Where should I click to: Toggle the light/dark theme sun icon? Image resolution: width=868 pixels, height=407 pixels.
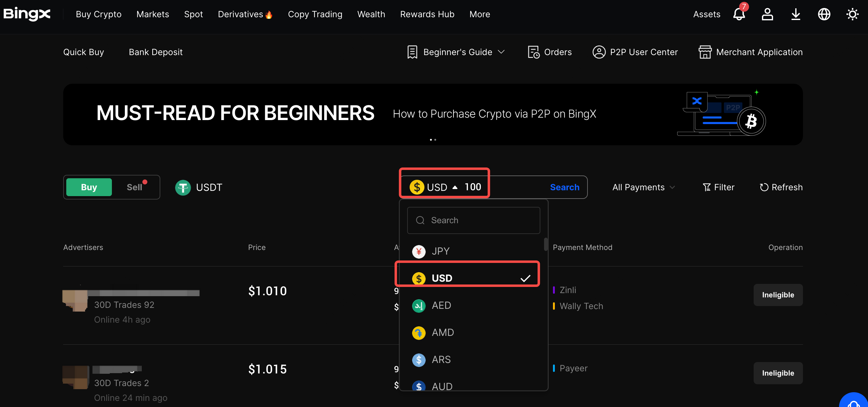point(852,14)
